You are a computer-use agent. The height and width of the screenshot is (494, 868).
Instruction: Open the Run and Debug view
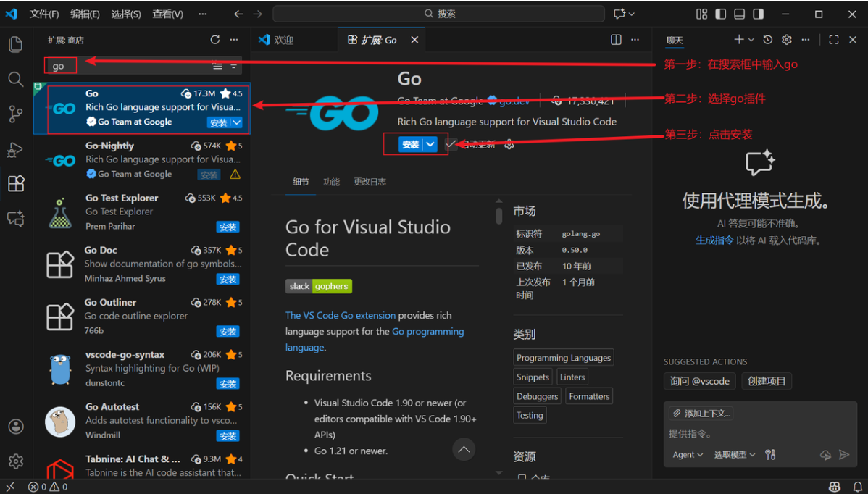tap(15, 148)
